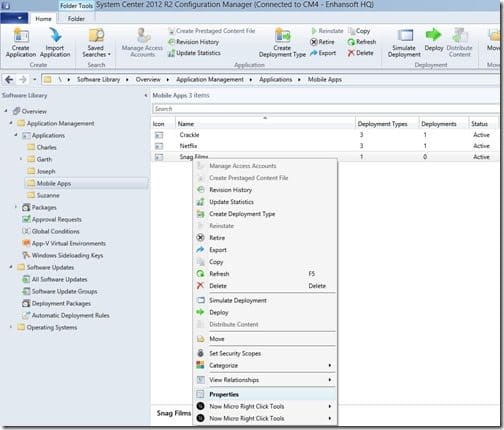The image size is (504, 430).
Task: Click the red Delete icon in ribbon
Action: click(x=351, y=53)
